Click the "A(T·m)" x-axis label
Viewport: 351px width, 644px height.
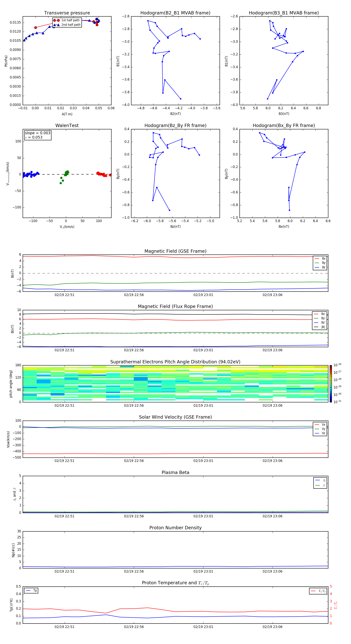point(67,114)
